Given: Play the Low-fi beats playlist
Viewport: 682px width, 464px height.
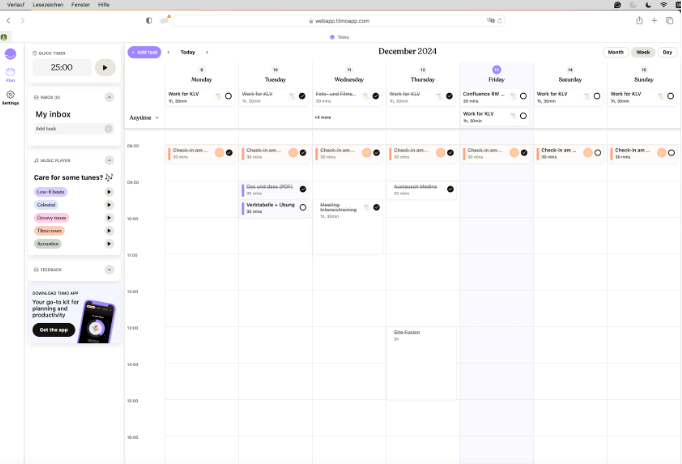Looking at the screenshot, I should [x=108, y=191].
